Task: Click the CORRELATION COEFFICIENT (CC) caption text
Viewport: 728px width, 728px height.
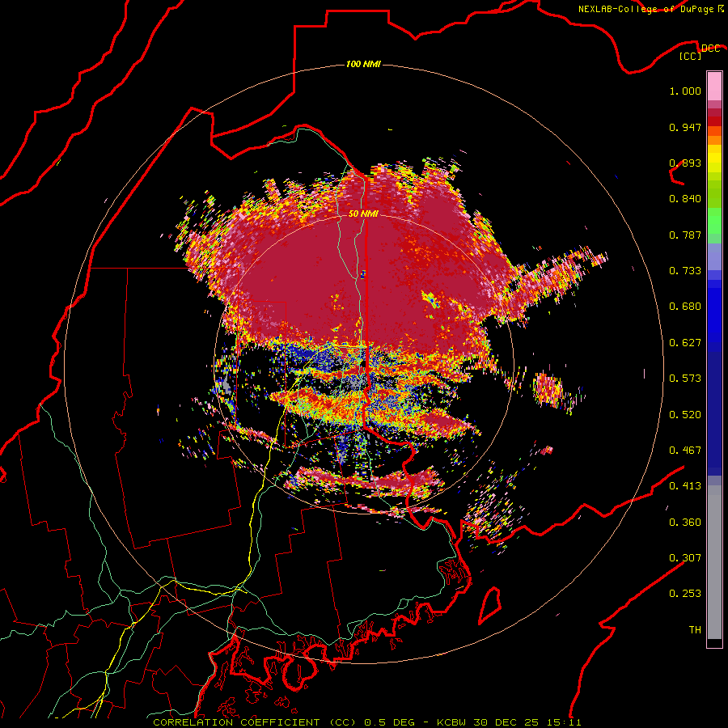Action: 255,722
